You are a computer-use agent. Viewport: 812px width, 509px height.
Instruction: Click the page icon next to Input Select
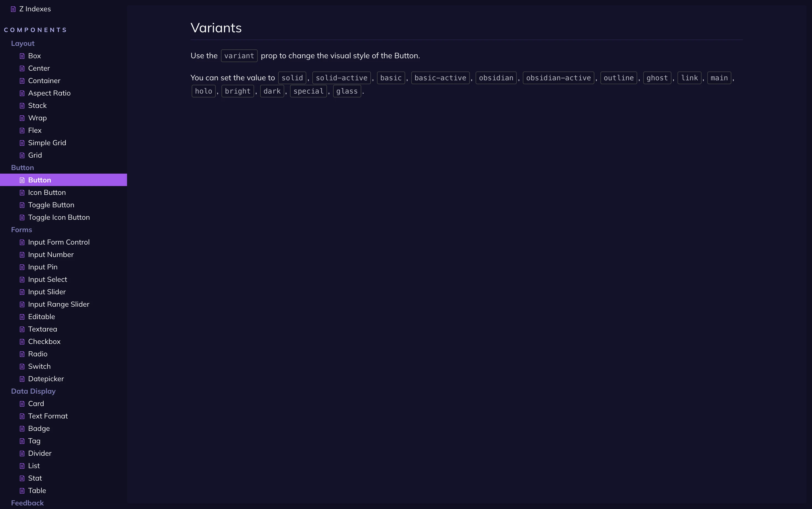[x=22, y=280]
